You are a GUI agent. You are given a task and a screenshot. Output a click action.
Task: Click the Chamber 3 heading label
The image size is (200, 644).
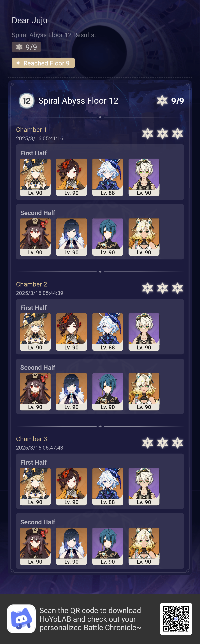tap(32, 439)
